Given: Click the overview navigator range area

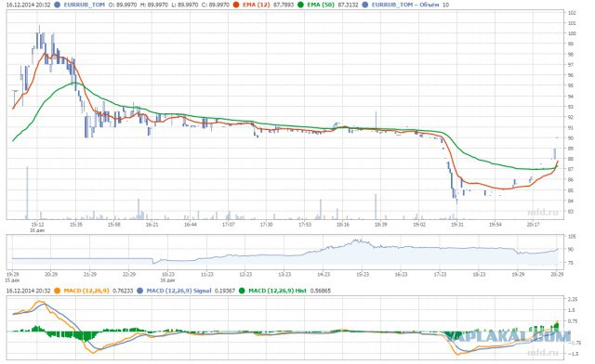Looking at the screenshot, I should 284,253.
